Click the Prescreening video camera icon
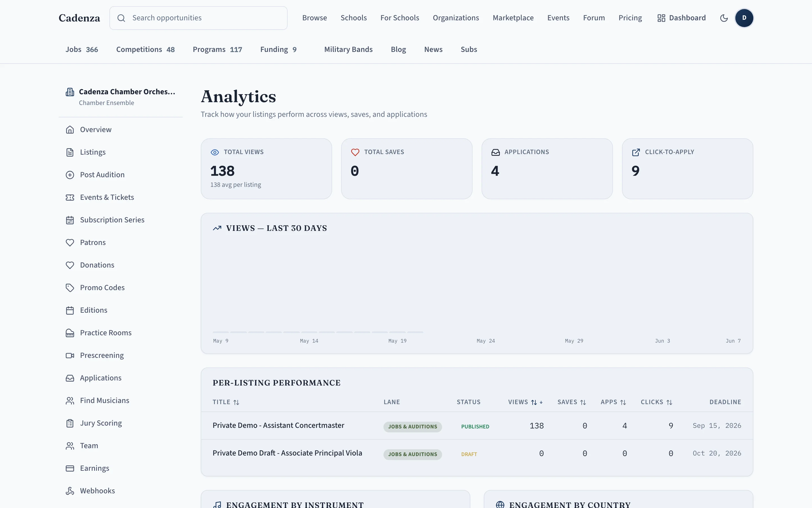The width and height of the screenshot is (812, 508). pos(70,356)
